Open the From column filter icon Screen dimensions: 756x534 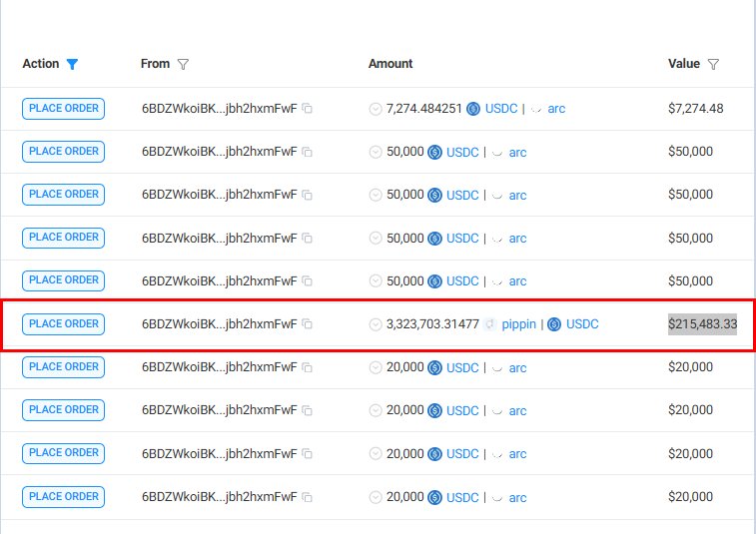pos(183,64)
